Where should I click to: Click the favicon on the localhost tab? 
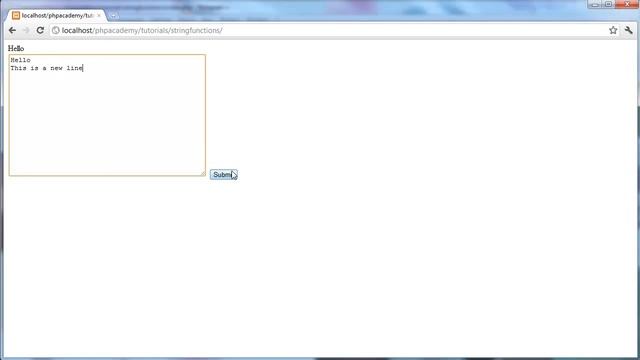16,16
